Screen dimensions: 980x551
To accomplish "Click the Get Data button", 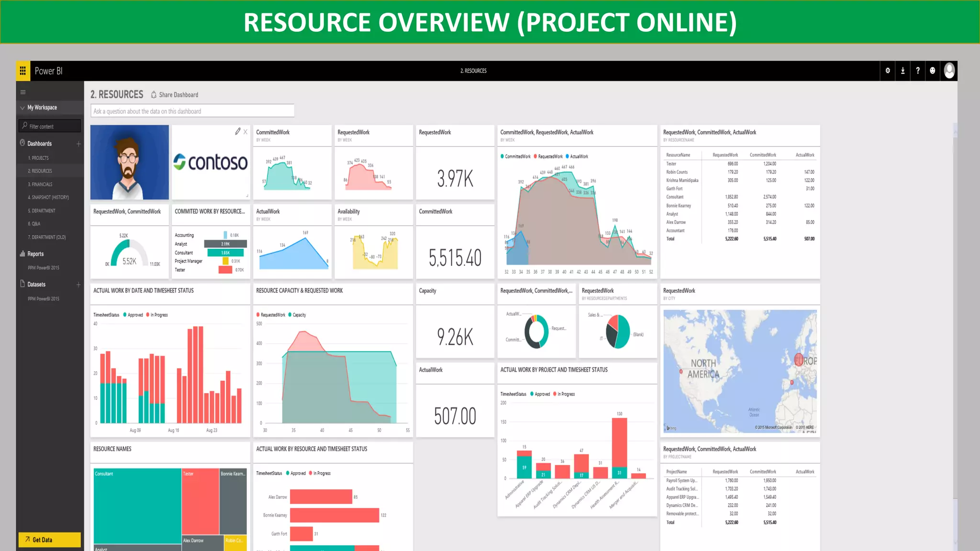I will 50,540.
